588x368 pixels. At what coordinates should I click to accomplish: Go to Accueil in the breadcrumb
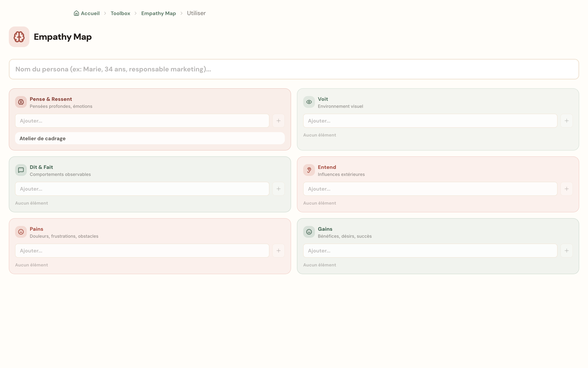(x=87, y=13)
